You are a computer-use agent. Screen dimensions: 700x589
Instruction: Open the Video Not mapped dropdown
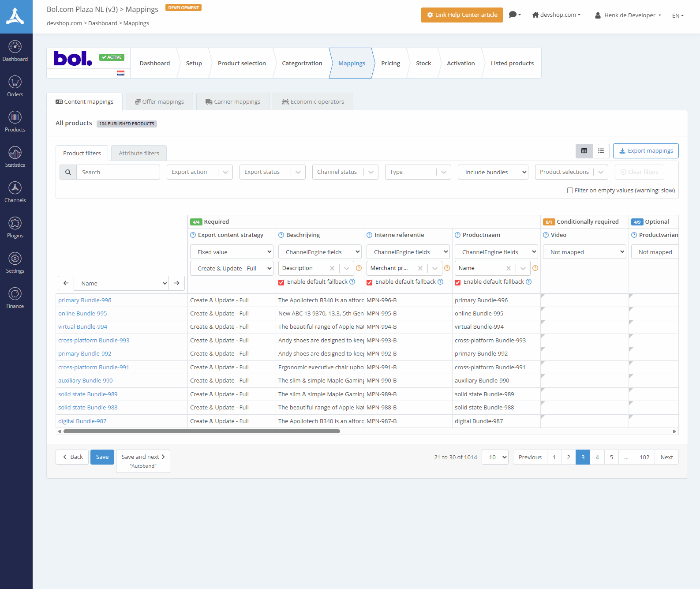click(x=584, y=252)
